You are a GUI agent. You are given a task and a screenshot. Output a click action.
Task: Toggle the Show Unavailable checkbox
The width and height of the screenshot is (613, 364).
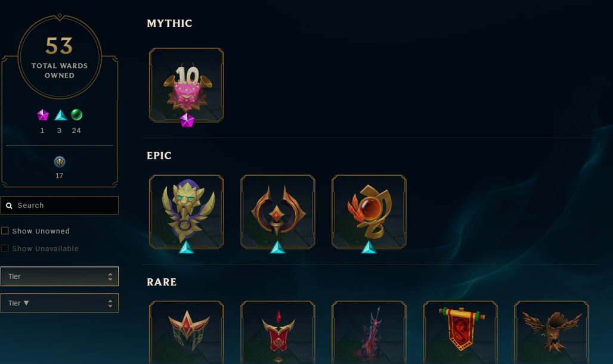click(x=5, y=248)
